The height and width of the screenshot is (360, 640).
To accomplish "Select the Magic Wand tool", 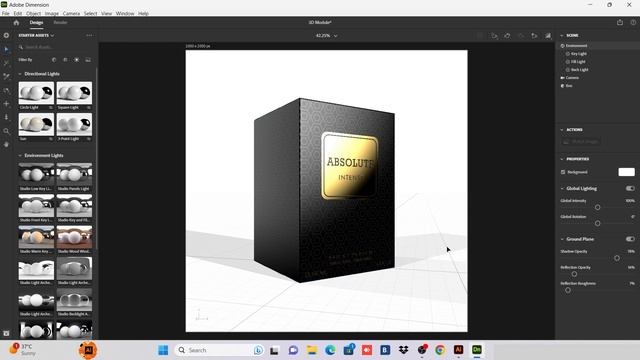I will [x=6, y=63].
